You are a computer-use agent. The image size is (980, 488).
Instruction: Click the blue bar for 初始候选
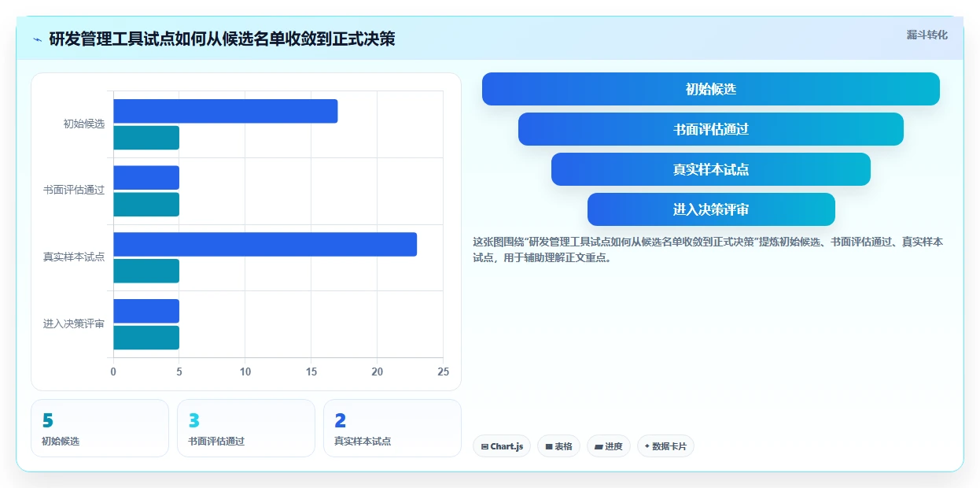(226, 111)
